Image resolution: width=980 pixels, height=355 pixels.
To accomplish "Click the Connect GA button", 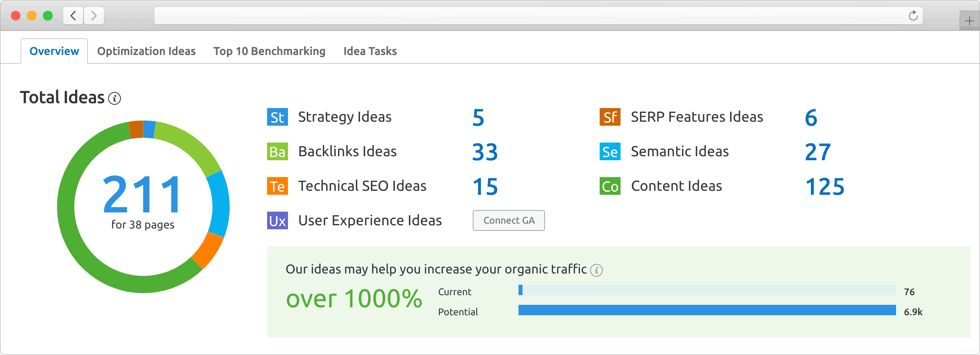I will click(x=508, y=220).
